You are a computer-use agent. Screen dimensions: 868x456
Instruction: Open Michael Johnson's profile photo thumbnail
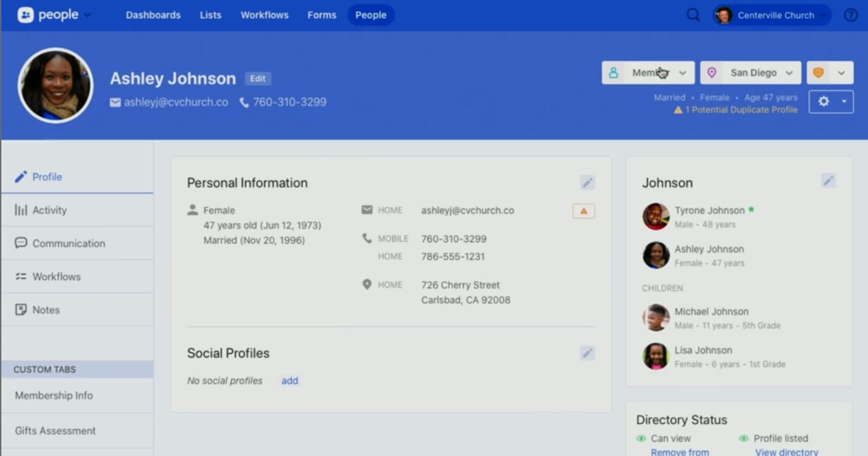pos(655,316)
